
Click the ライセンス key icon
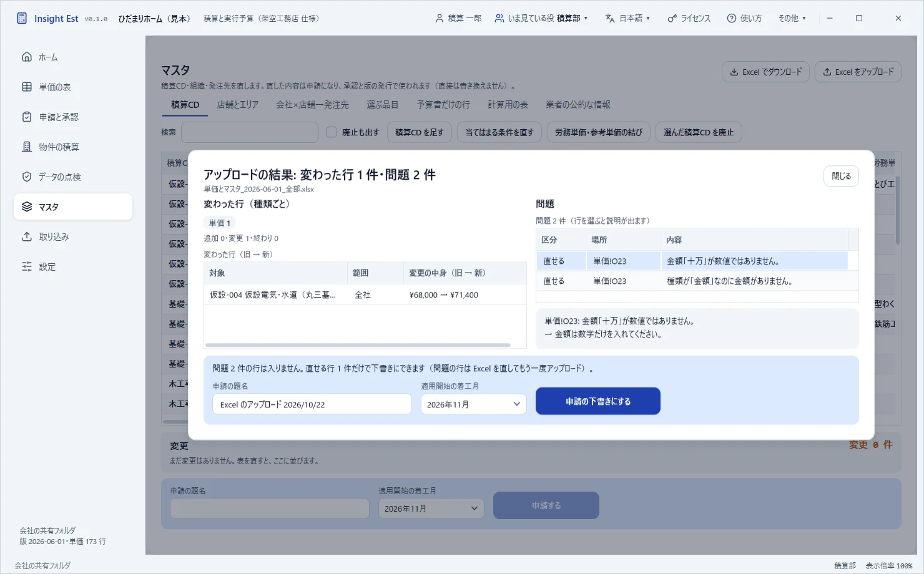click(672, 18)
